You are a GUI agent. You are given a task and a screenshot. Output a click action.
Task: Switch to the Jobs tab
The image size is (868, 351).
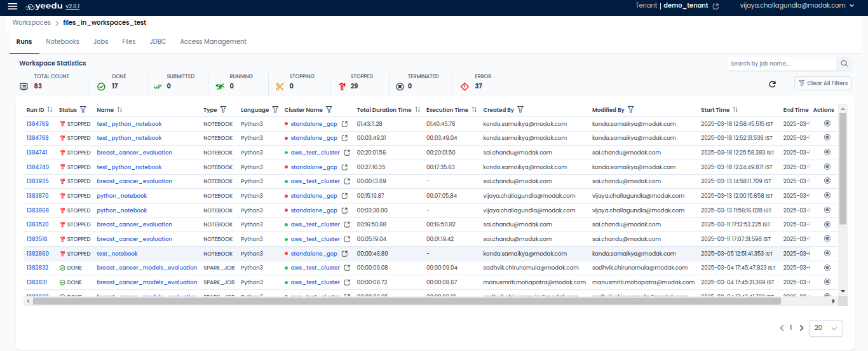click(100, 41)
